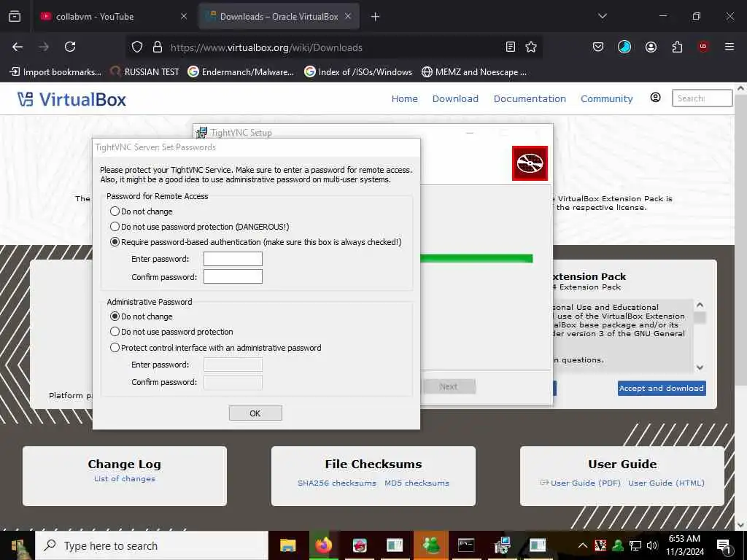
Task: Select the Downloads – Oracle VirtualBox tab
Action: pyautogui.click(x=279, y=17)
